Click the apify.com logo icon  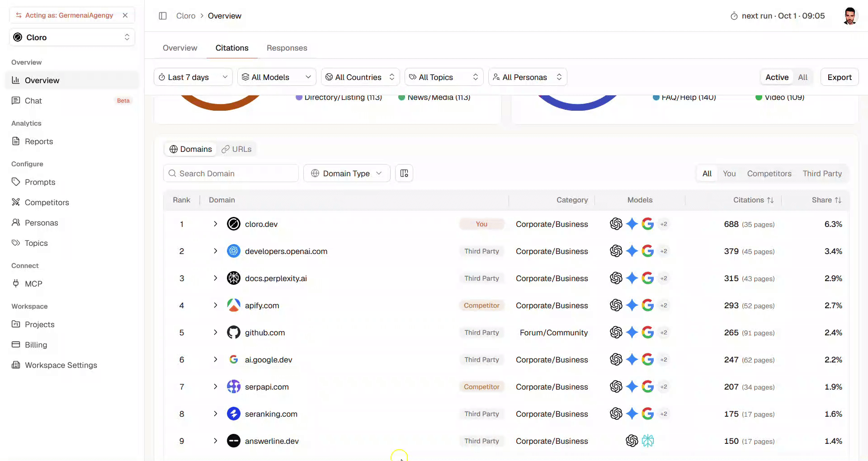[234, 305]
